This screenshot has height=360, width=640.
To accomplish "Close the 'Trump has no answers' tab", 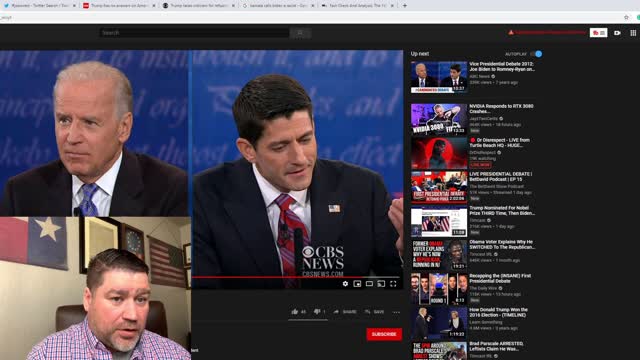I will [x=153, y=6].
